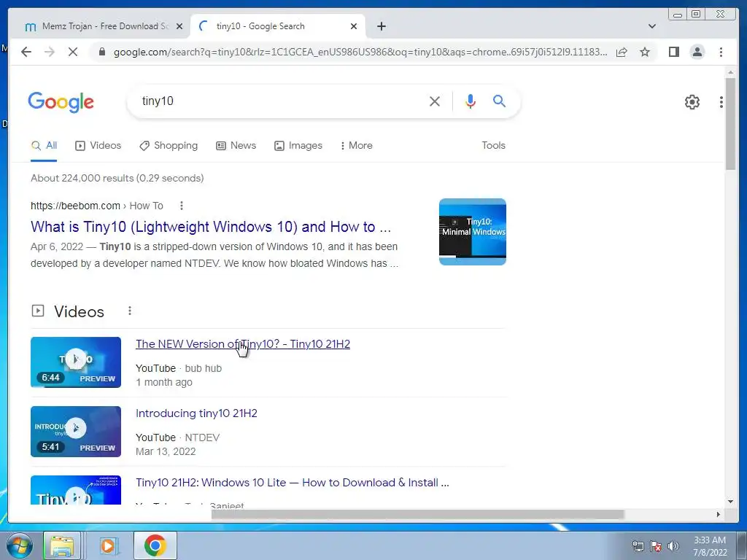Open the network tray icon
Screen dimensions: 747x560
tap(638, 546)
